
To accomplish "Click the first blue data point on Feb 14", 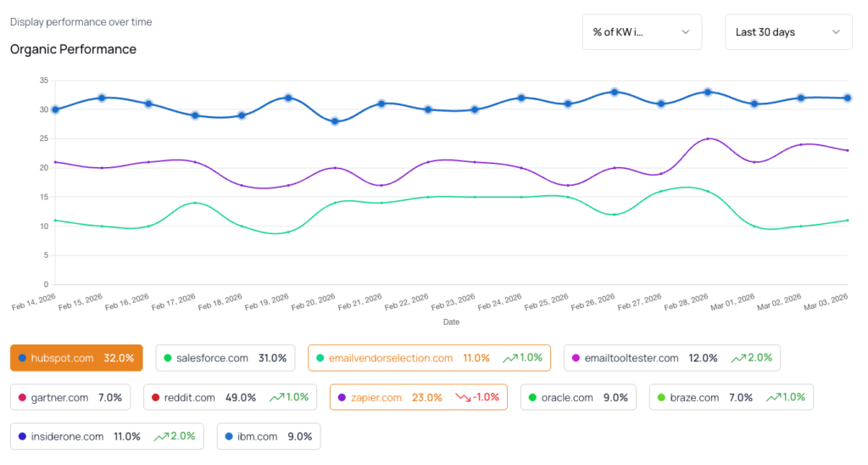I will click(x=55, y=109).
